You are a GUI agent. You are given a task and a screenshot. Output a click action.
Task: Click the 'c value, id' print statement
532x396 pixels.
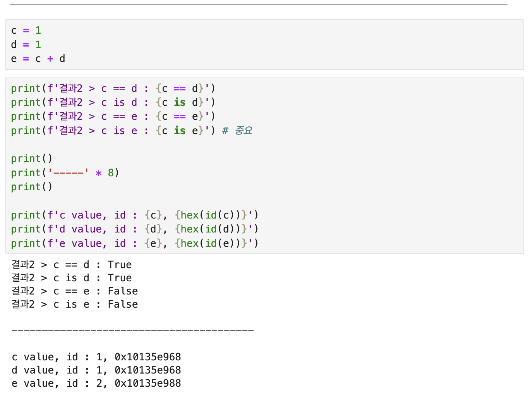(135, 215)
